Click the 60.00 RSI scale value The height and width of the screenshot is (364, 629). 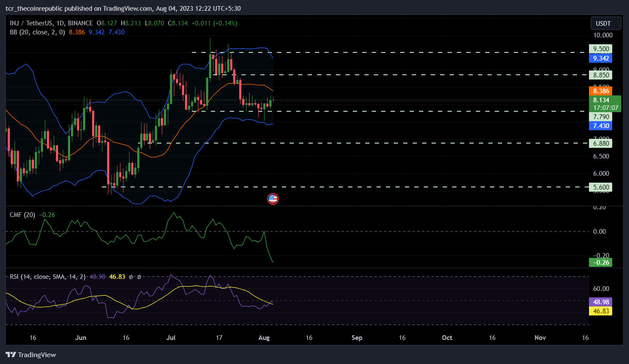click(601, 289)
